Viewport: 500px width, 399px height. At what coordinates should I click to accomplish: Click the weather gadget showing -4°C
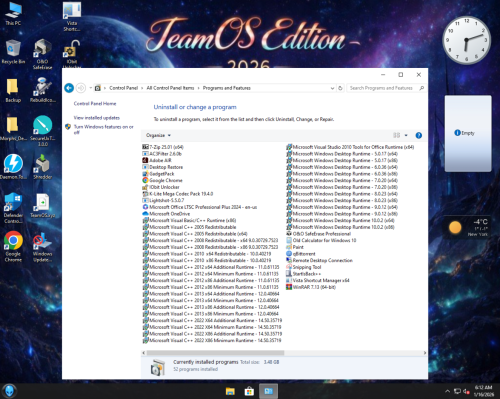click(467, 227)
